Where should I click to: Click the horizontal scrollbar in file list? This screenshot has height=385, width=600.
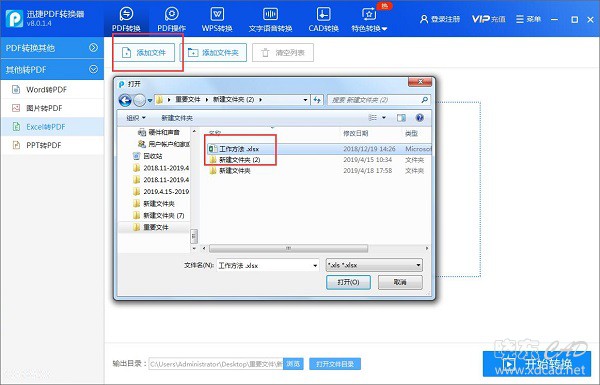289,248
